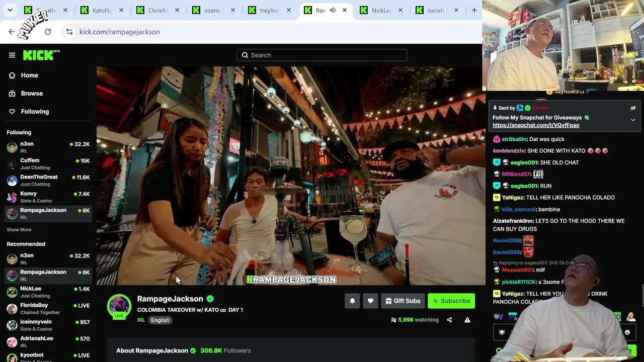
Task: Focus the Kick search field
Action: pos(322,55)
